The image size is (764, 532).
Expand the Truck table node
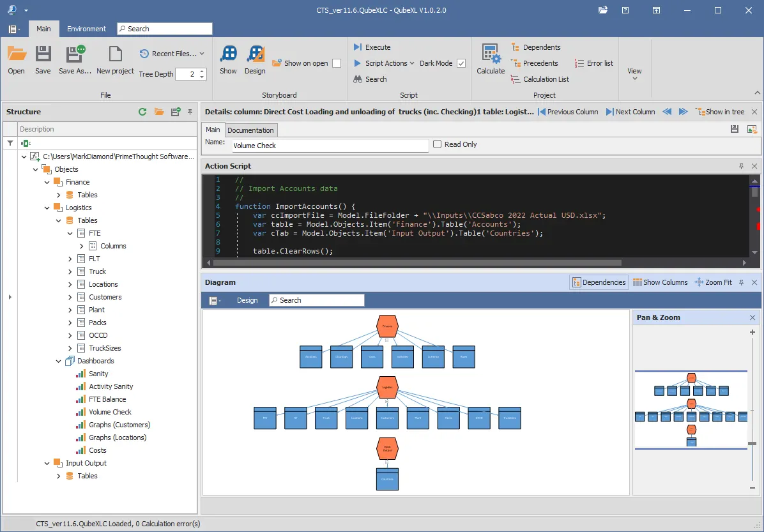[70, 271]
